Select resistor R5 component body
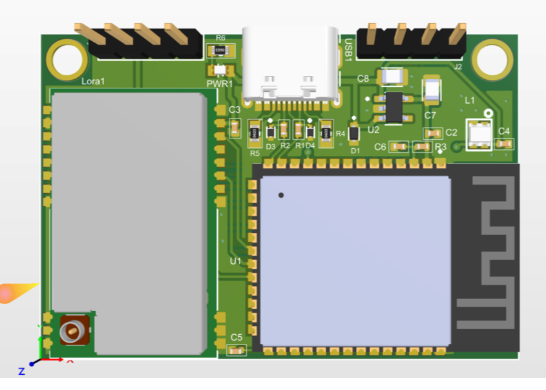Viewport: 546px width, 390px height. [255, 133]
